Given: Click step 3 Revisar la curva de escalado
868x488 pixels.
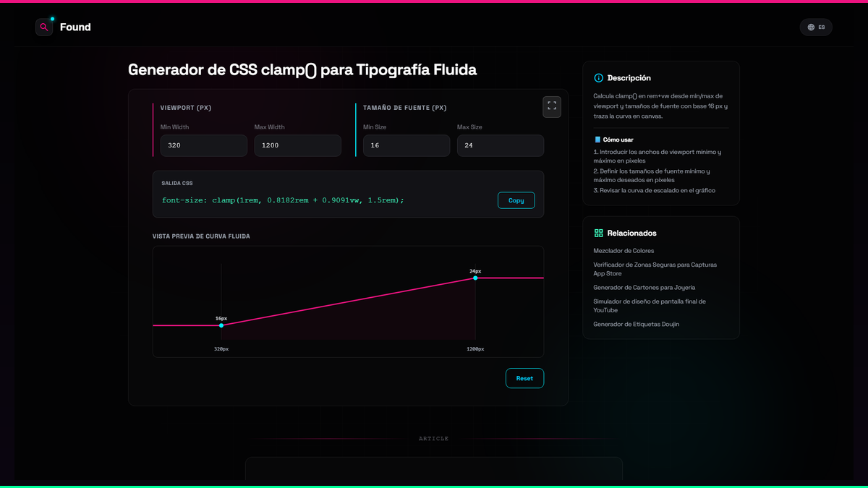Looking at the screenshot, I should point(655,190).
